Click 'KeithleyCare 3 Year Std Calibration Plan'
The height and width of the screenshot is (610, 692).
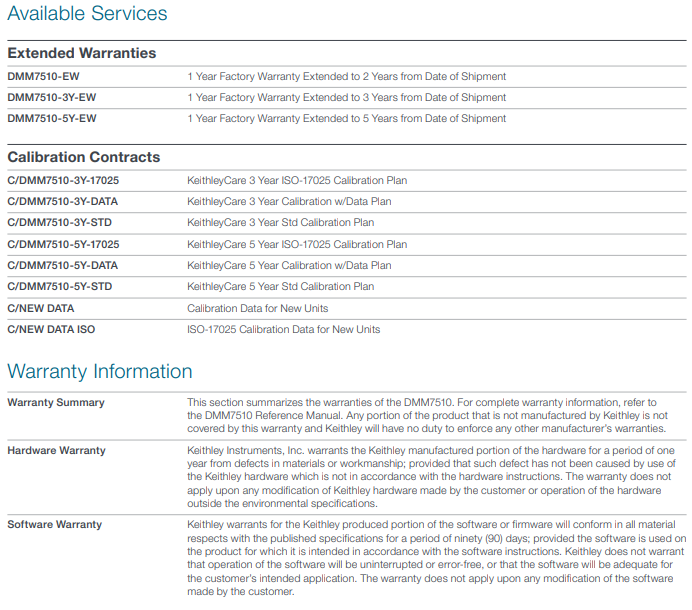point(281,222)
